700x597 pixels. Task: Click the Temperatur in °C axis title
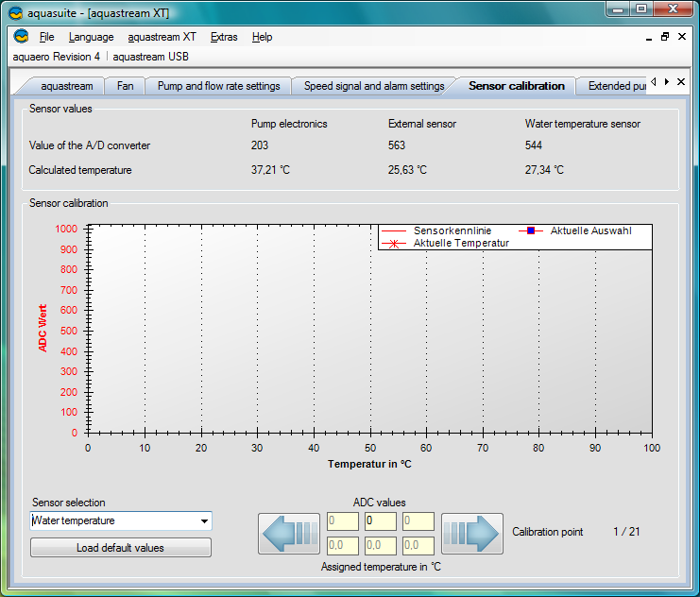(369, 464)
